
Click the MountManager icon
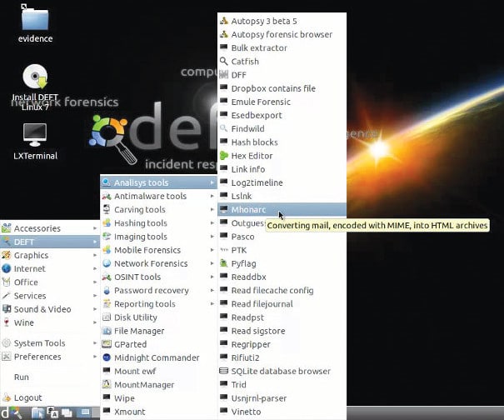coord(107,385)
